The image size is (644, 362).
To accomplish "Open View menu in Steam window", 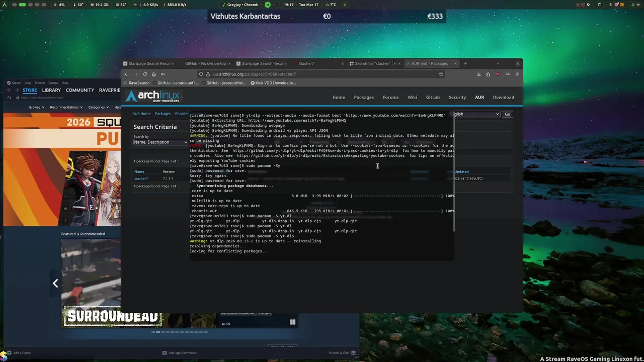I will pos(28,82).
